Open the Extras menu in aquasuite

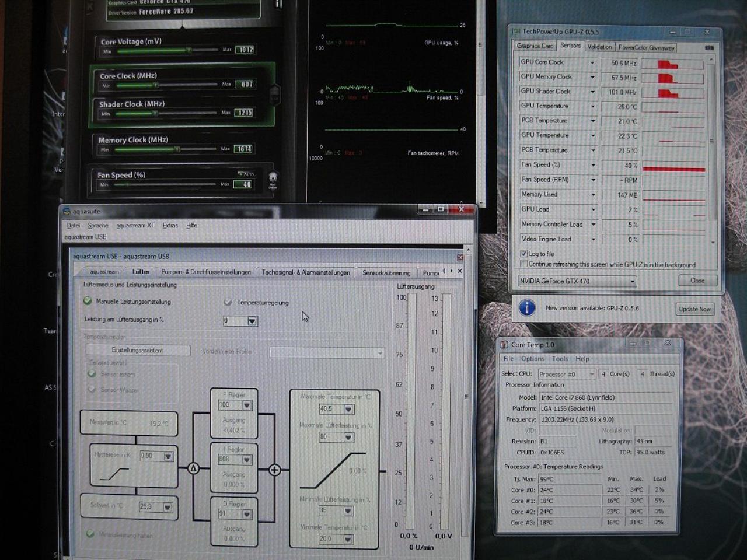[170, 226]
